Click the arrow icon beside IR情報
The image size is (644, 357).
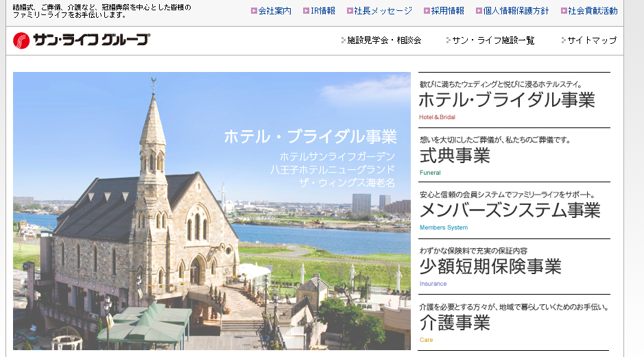tap(306, 11)
